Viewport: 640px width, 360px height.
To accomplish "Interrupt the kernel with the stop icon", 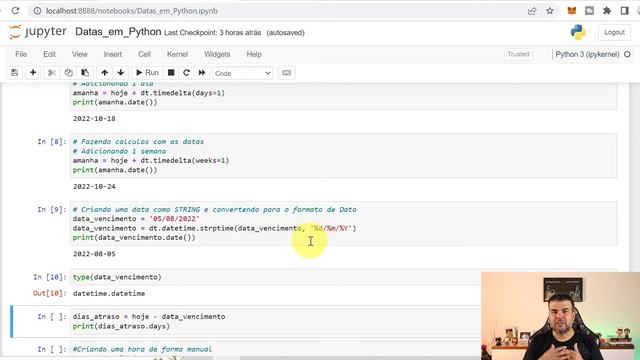I will click(x=171, y=73).
